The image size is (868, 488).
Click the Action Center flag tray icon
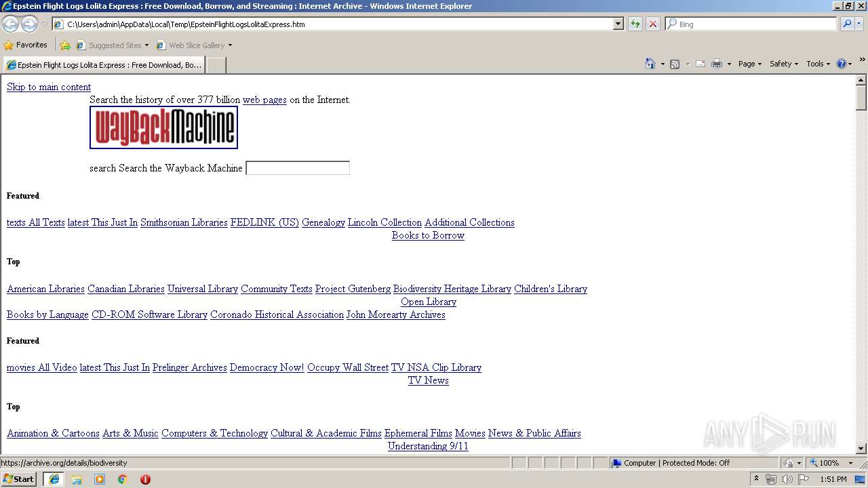click(804, 479)
